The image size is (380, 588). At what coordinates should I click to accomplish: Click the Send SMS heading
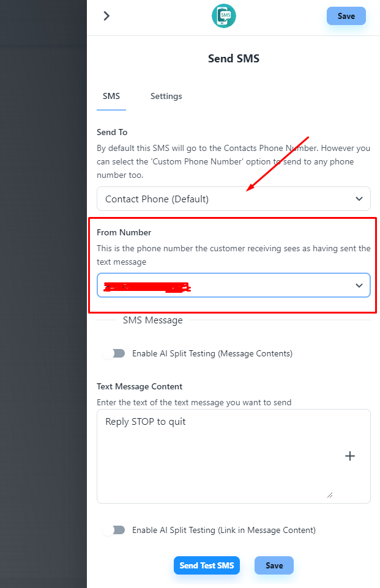pos(234,59)
